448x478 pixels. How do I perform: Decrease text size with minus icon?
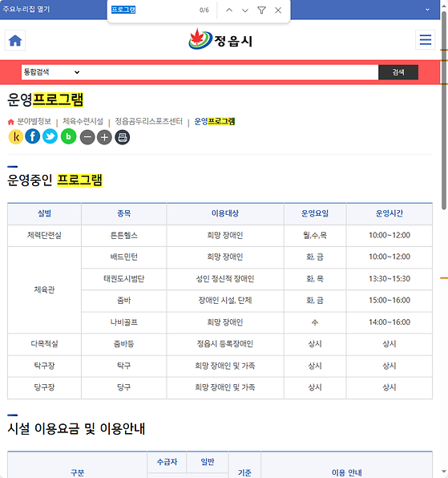coord(87,137)
